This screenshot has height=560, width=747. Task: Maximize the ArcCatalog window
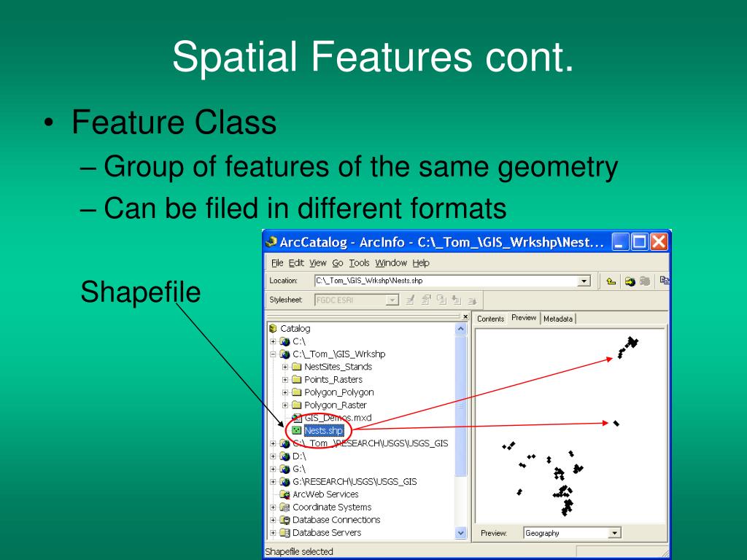click(639, 242)
